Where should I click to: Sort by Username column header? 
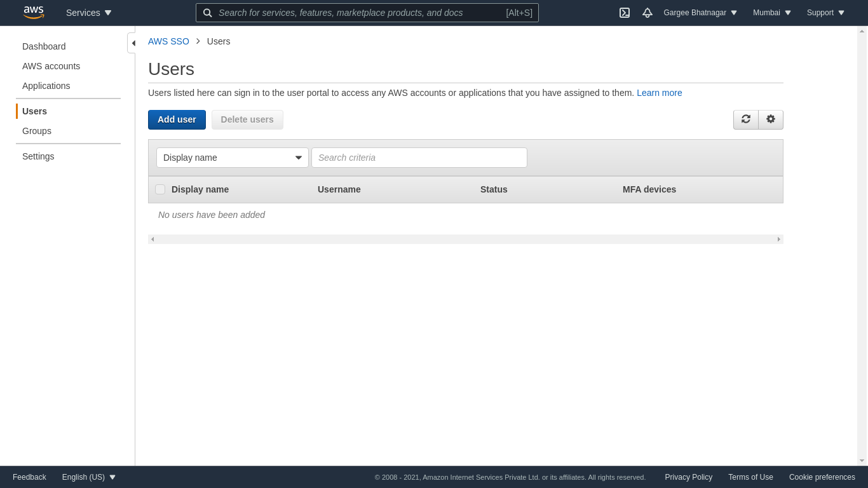pos(339,189)
